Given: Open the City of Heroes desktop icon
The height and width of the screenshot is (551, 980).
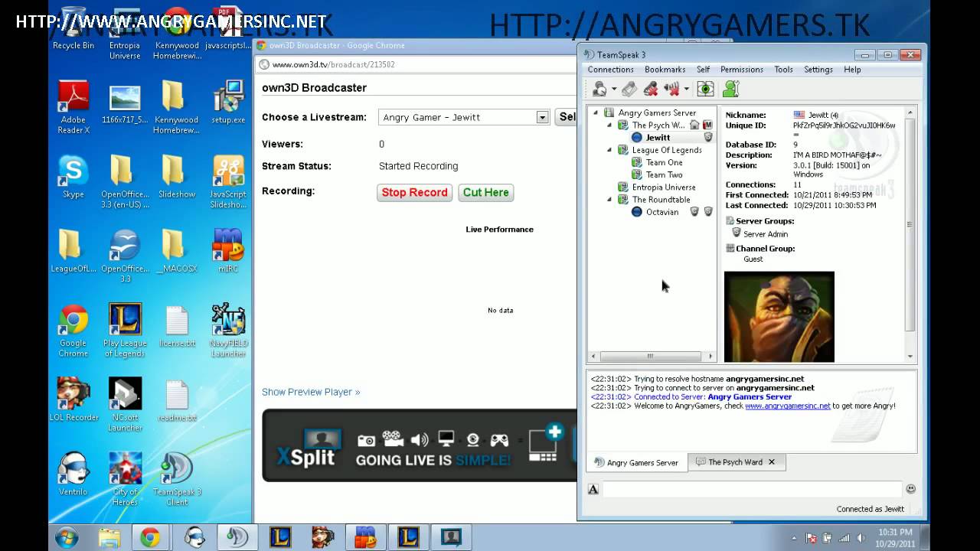Looking at the screenshot, I should 125,479.
